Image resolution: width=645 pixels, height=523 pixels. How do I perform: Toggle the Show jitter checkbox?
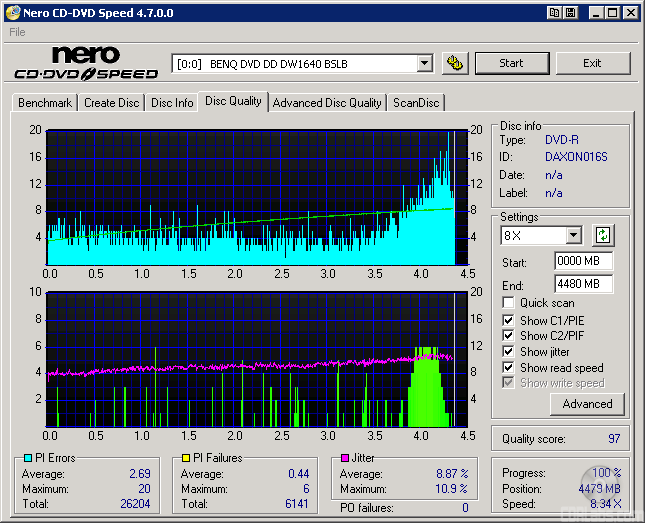509,352
